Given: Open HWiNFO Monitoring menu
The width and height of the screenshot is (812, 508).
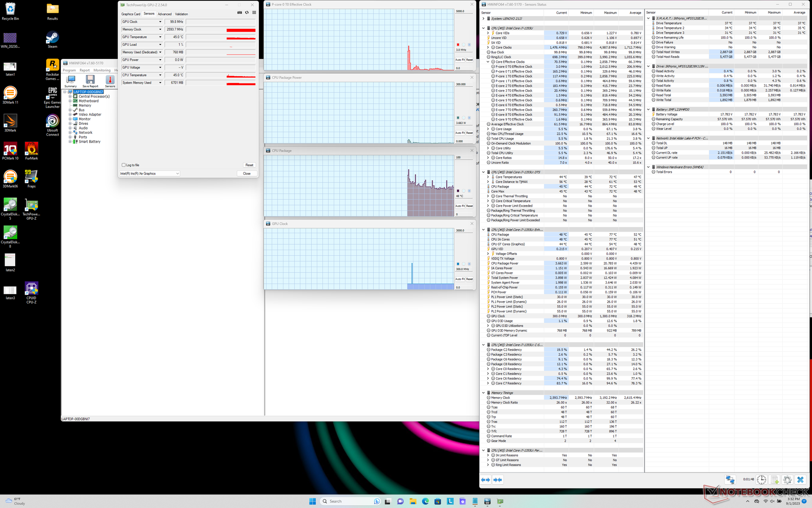Looking at the screenshot, I should 101,70.
